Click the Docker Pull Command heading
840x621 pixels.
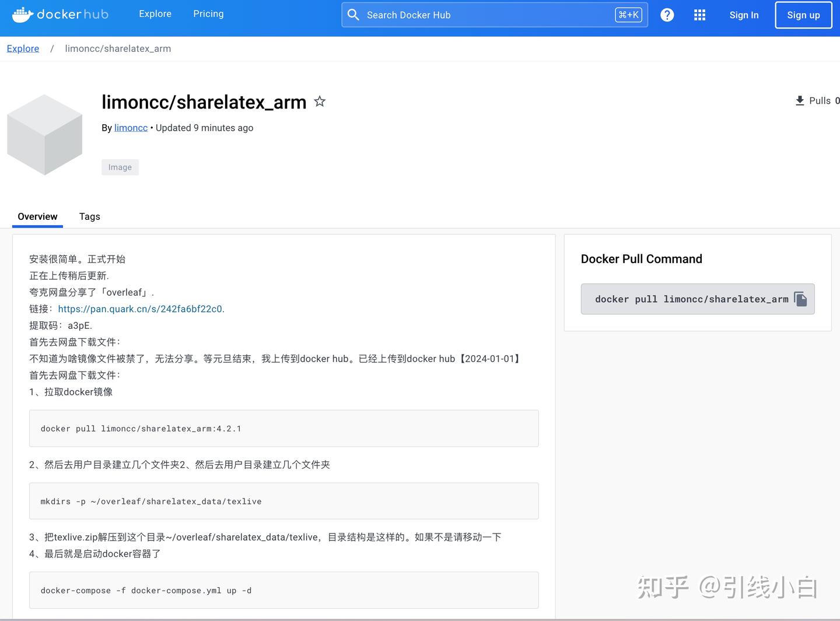tap(642, 259)
